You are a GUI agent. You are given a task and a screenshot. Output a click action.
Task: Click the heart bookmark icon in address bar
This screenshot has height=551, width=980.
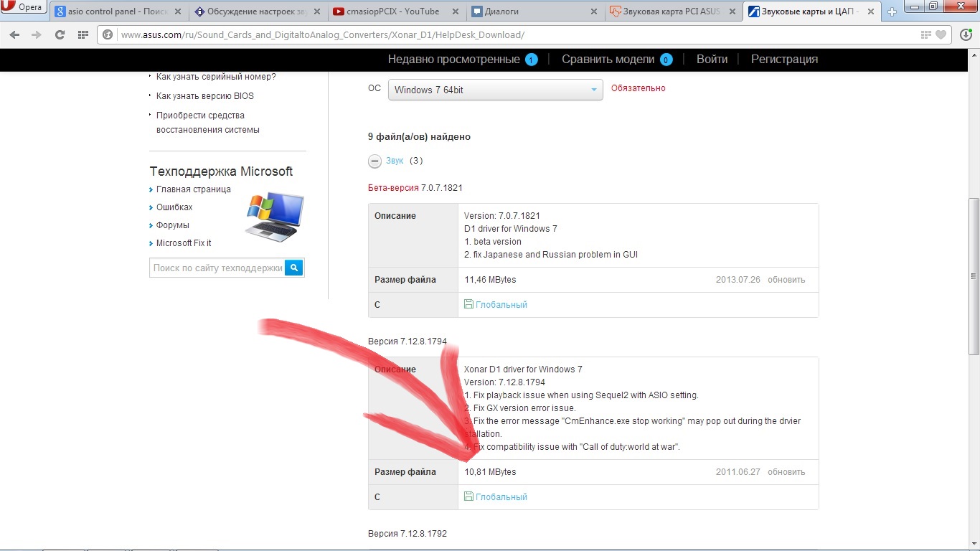point(941,34)
